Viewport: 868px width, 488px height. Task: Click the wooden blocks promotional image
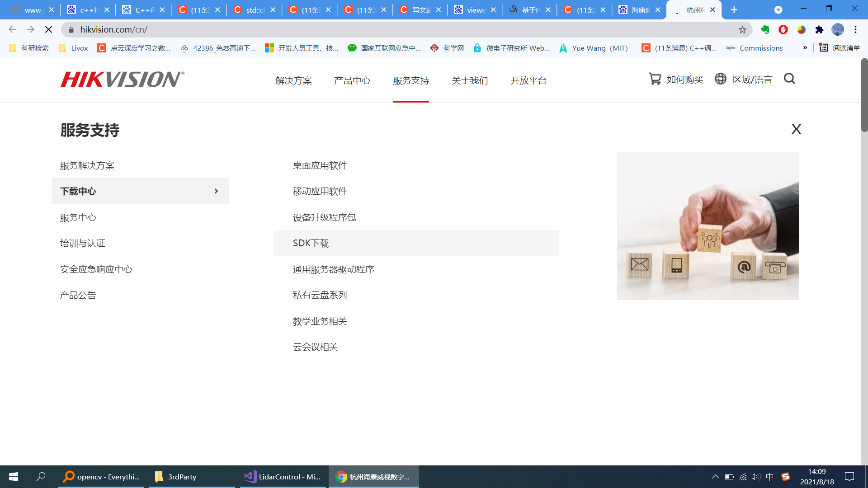(x=708, y=226)
